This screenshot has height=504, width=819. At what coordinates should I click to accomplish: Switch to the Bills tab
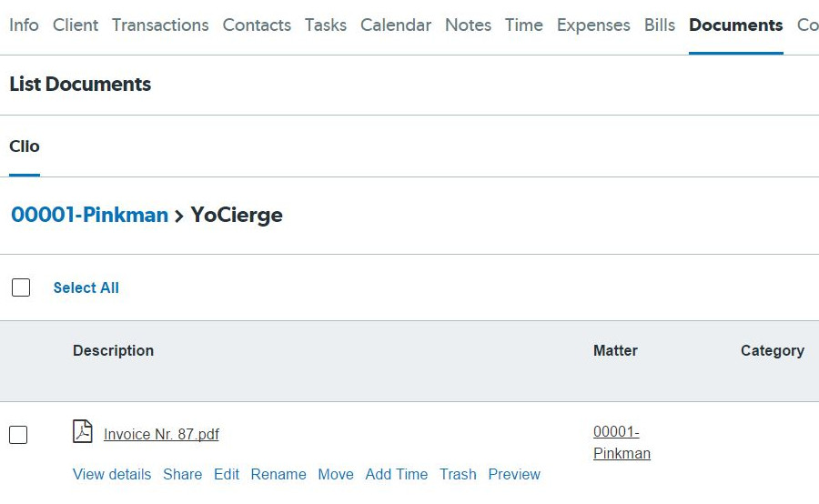coord(660,25)
